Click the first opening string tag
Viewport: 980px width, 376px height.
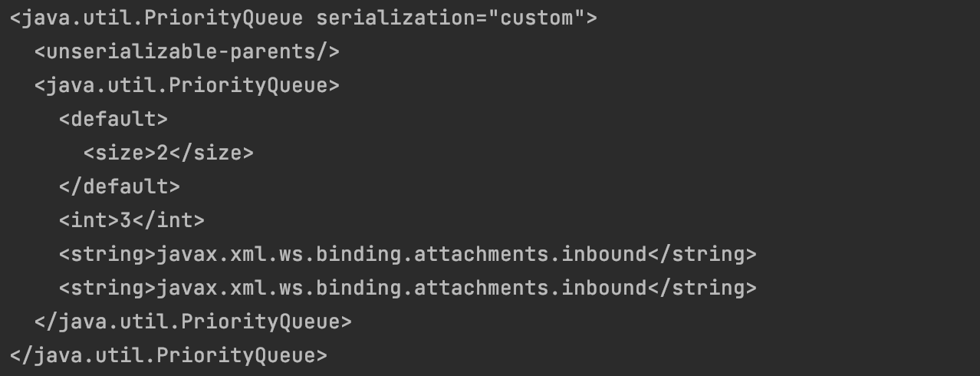point(107,254)
